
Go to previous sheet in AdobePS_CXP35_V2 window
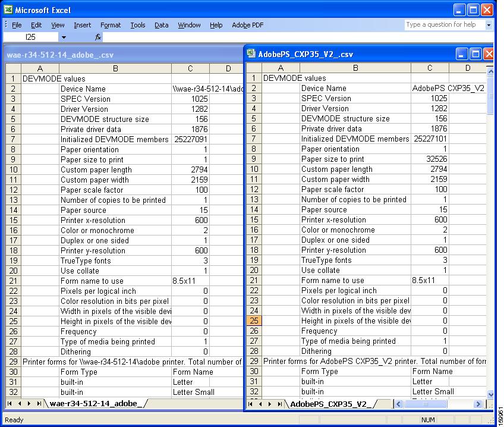(260, 404)
